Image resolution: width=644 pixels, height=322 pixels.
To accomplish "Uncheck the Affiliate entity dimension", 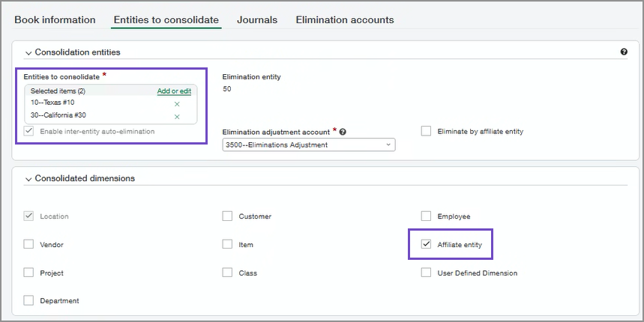I will pyautogui.click(x=426, y=244).
